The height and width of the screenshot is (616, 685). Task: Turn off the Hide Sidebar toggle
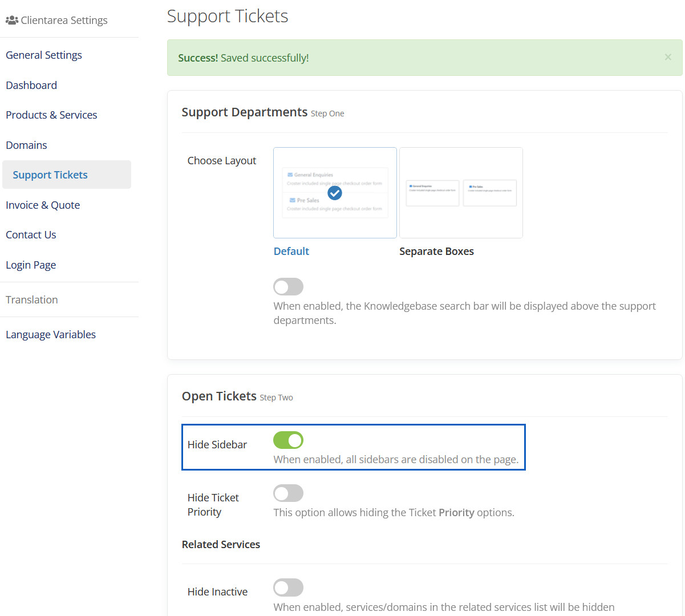click(288, 440)
